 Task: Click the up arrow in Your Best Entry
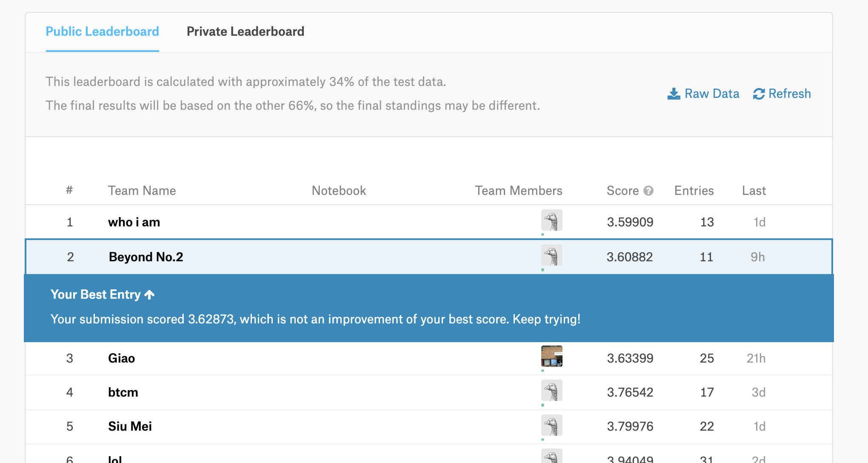(x=149, y=294)
